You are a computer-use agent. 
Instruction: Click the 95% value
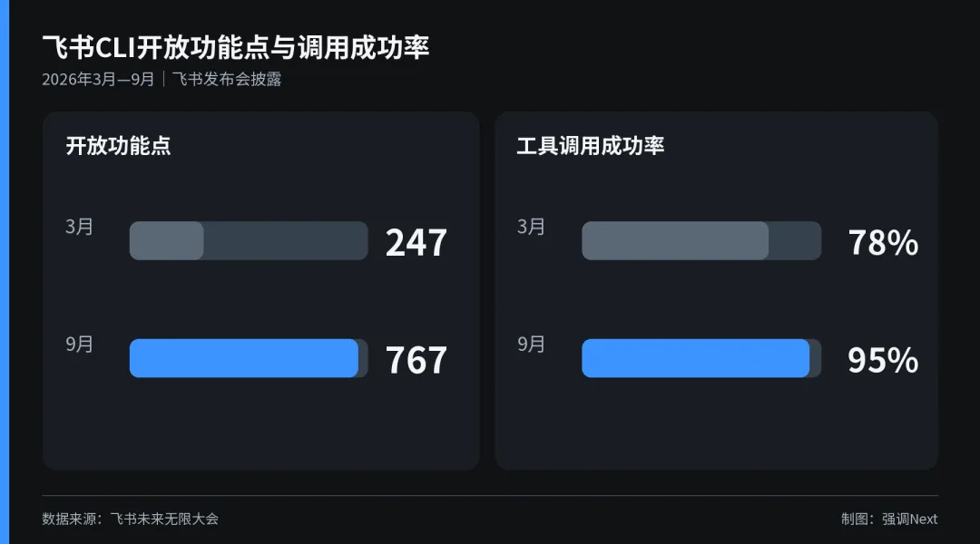883,360
